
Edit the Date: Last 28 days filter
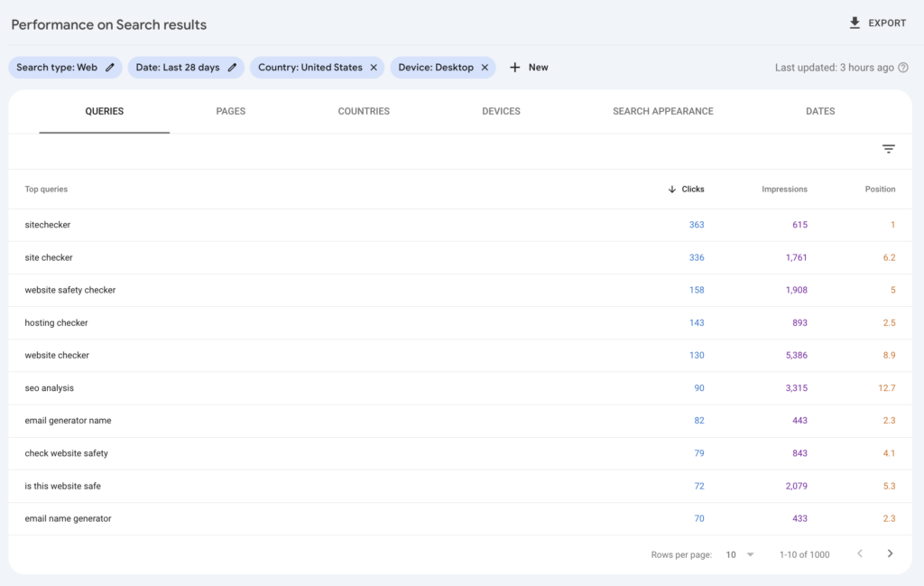[x=232, y=68]
